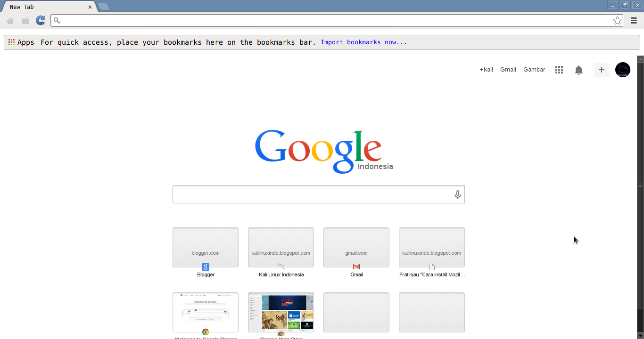Screen dimensions: 644x339
Task: Click the search magnifier icon in the address bar
Action: coord(57,20)
